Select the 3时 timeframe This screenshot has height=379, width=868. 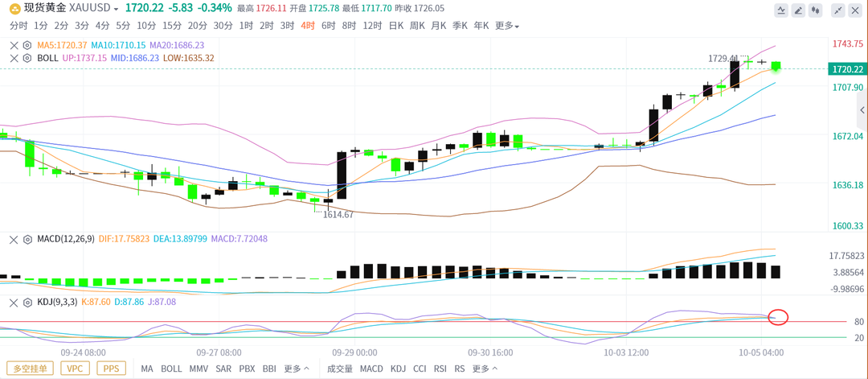pyautogui.click(x=287, y=26)
